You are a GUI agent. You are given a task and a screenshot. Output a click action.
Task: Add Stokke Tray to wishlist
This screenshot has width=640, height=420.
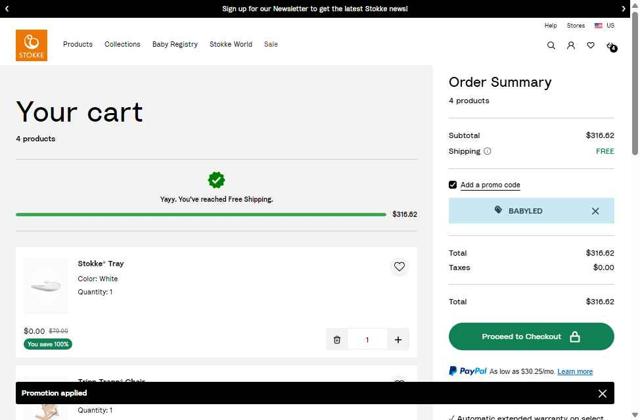tap(399, 267)
